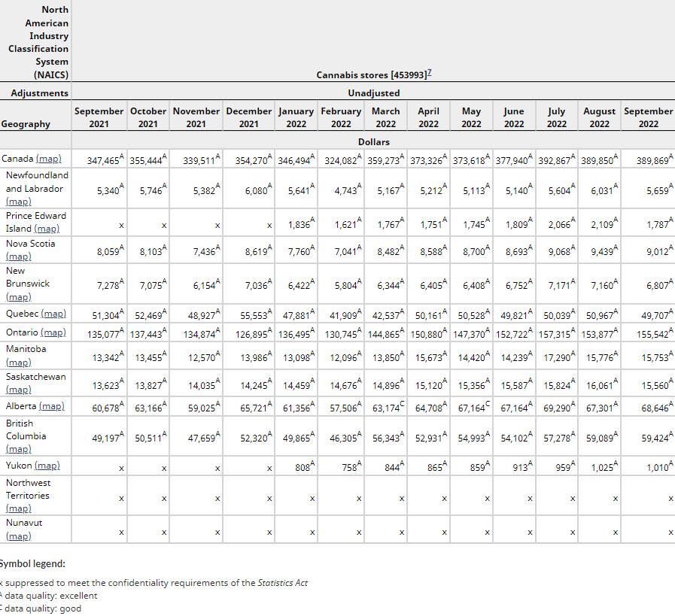This screenshot has width=675, height=616.
Task: Click Canada's September 2022 value 389,869
Action: coord(652,161)
